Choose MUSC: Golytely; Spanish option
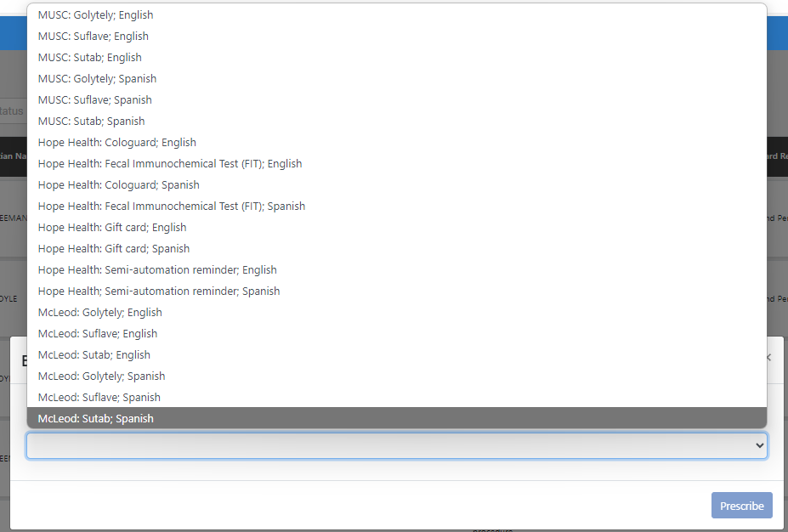The image size is (788, 532). pyautogui.click(x=396, y=79)
